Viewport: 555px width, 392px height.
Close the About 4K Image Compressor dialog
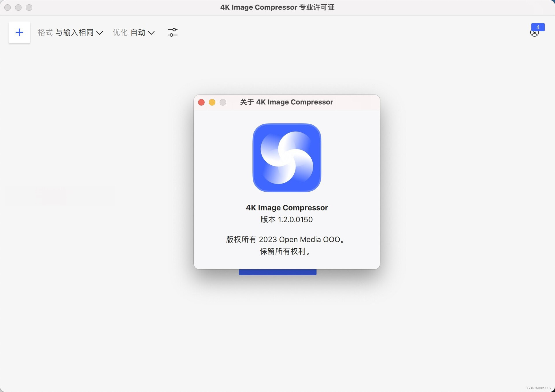[x=201, y=102]
